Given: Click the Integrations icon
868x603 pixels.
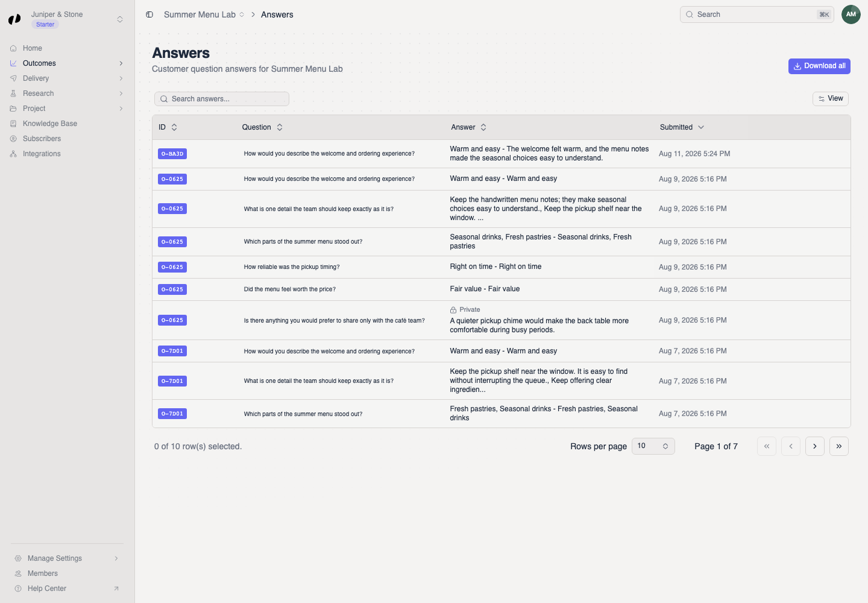Looking at the screenshot, I should (13, 154).
